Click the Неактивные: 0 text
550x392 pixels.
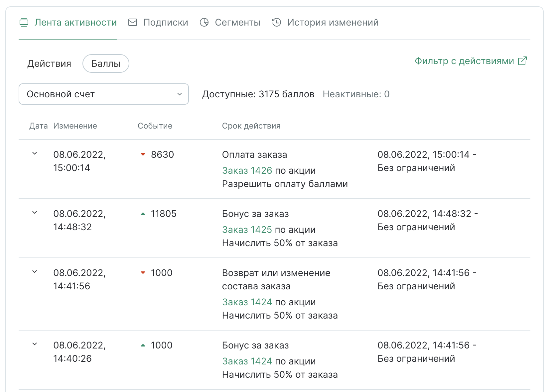(356, 94)
